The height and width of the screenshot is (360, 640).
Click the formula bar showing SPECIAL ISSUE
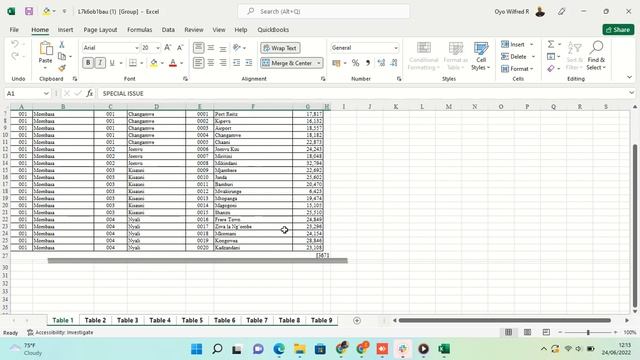pos(363,93)
